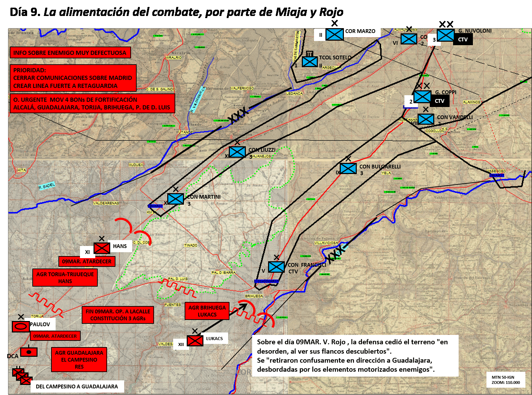Click the black CTV tag beside G. COPPI
The height and width of the screenshot is (395, 532).
[x=440, y=101]
